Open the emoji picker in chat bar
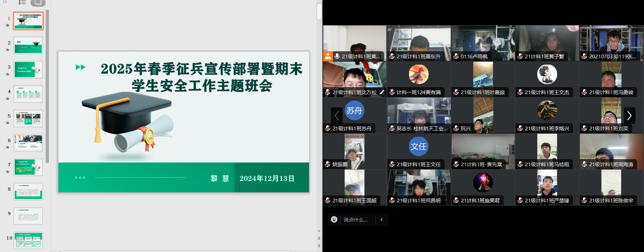This screenshot has height=252, width=644. pos(334,219)
